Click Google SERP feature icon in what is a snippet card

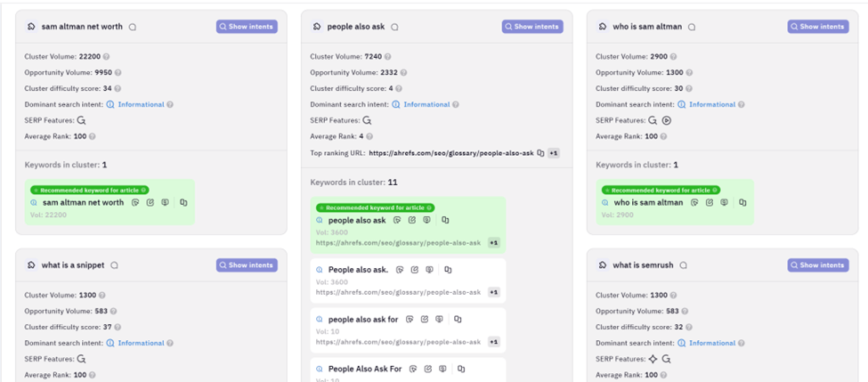point(81,359)
